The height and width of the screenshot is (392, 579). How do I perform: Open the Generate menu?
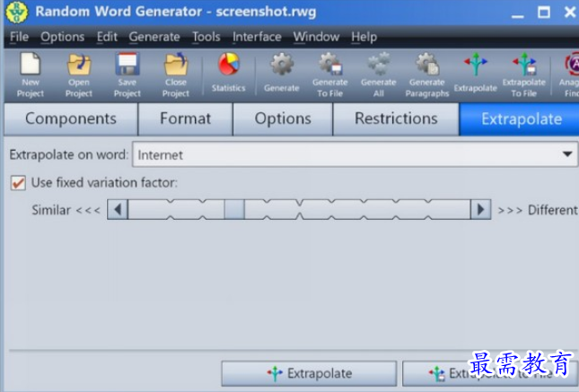pos(154,37)
